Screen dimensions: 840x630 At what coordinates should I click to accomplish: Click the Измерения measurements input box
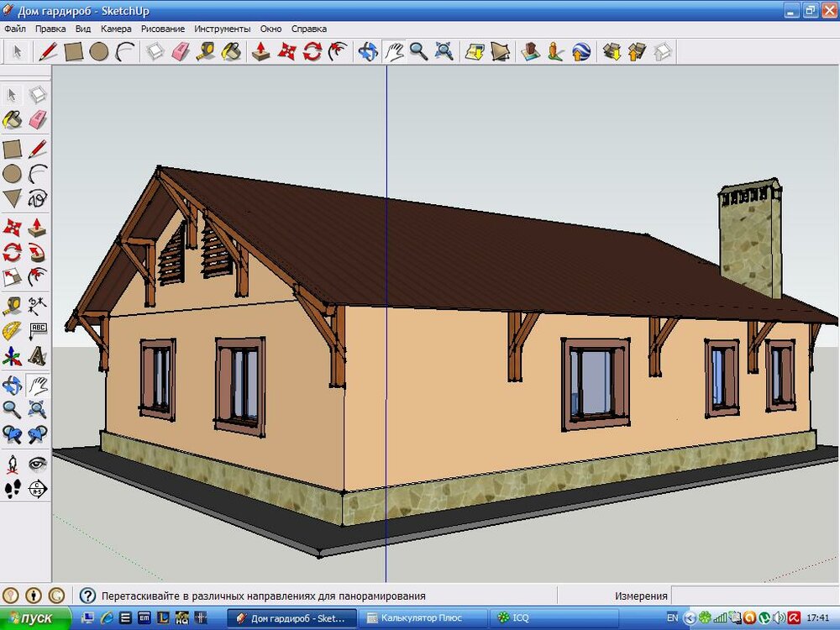coord(753,596)
